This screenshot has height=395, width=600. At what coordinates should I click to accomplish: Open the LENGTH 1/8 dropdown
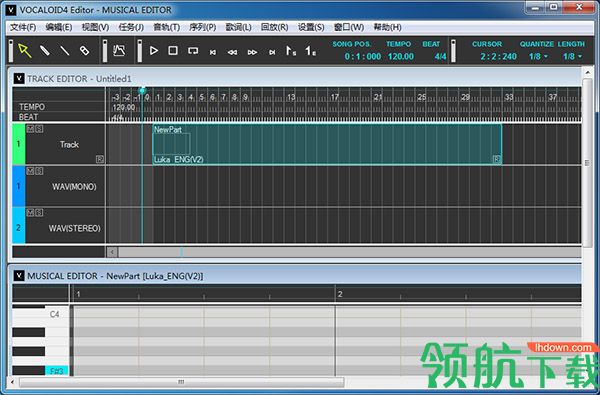point(572,57)
